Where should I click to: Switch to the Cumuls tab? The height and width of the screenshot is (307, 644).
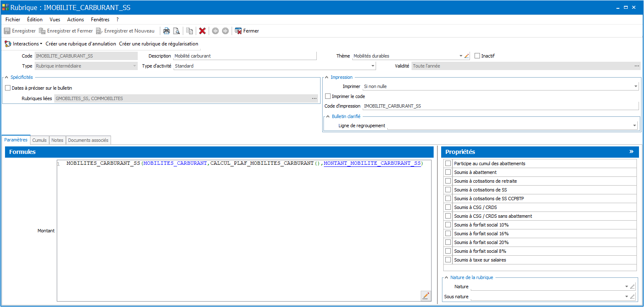[x=40, y=140]
